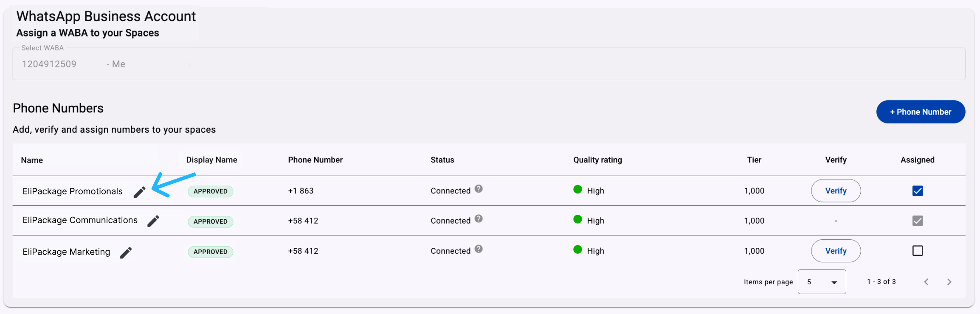Check Assigned box for EliPackage Marketing
This screenshot has width=980, height=314.
[x=918, y=251]
